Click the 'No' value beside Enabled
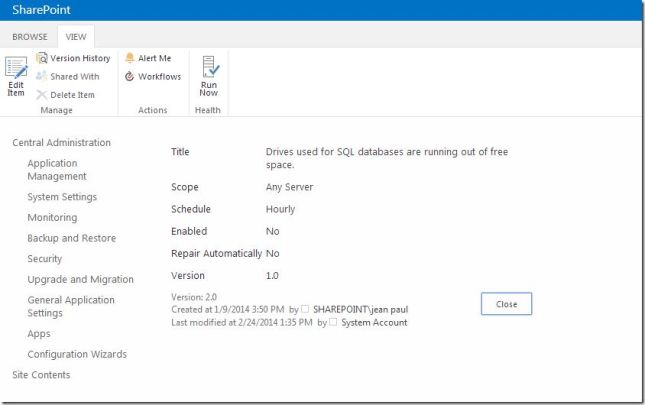Image resolution: width=645 pixels, height=405 pixels. click(273, 231)
